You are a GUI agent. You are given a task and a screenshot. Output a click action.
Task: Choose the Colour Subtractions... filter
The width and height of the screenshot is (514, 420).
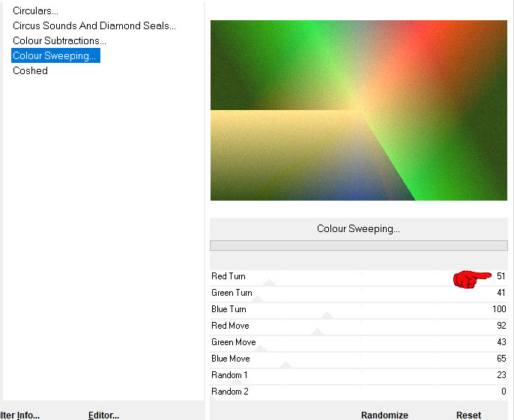[x=59, y=41]
